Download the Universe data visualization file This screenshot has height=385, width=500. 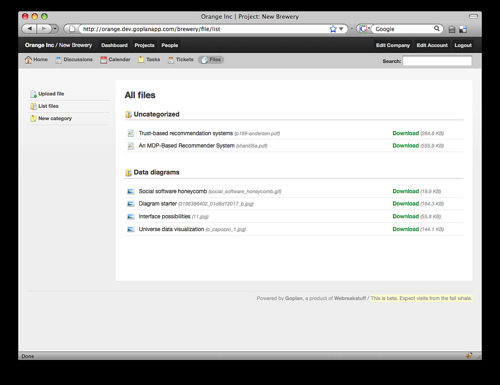[406, 229]
